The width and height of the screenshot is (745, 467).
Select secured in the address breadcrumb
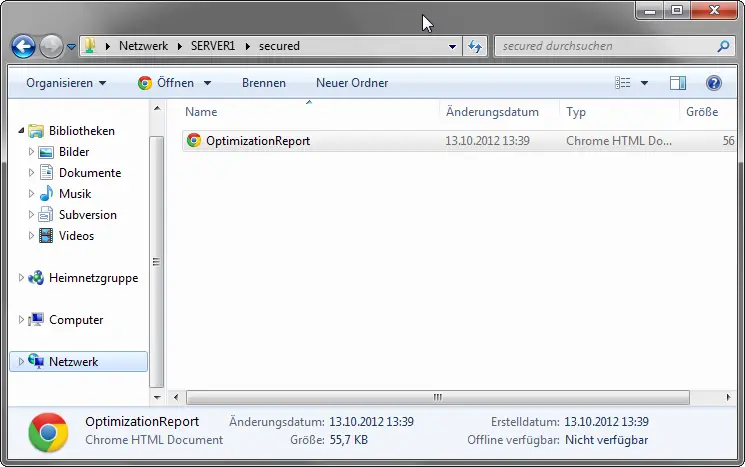(279, 46)
